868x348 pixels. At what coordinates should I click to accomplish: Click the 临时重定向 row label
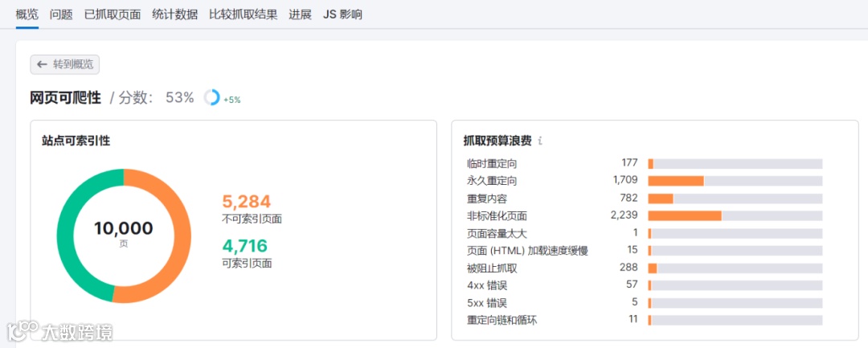[x=492, y=164]
